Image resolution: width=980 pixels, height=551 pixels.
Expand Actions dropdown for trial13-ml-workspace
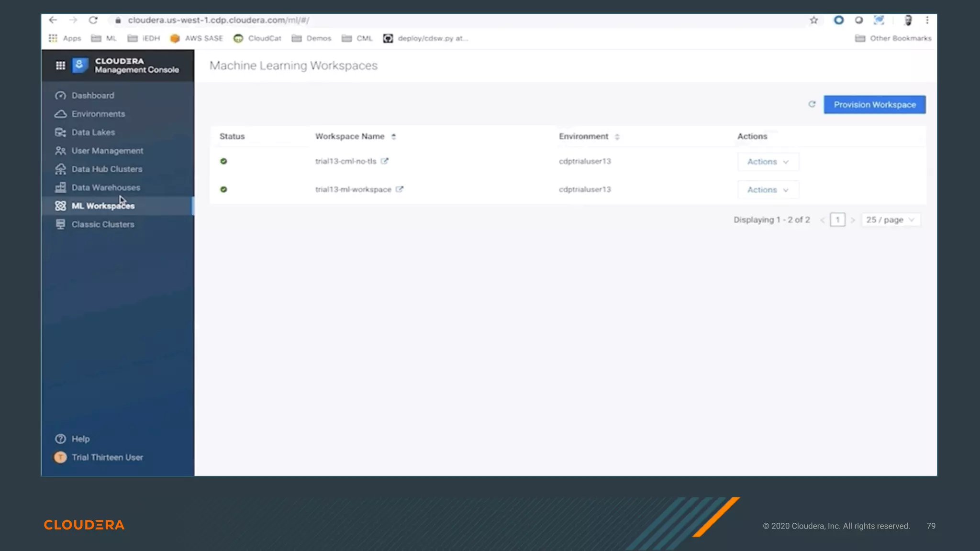768,190
